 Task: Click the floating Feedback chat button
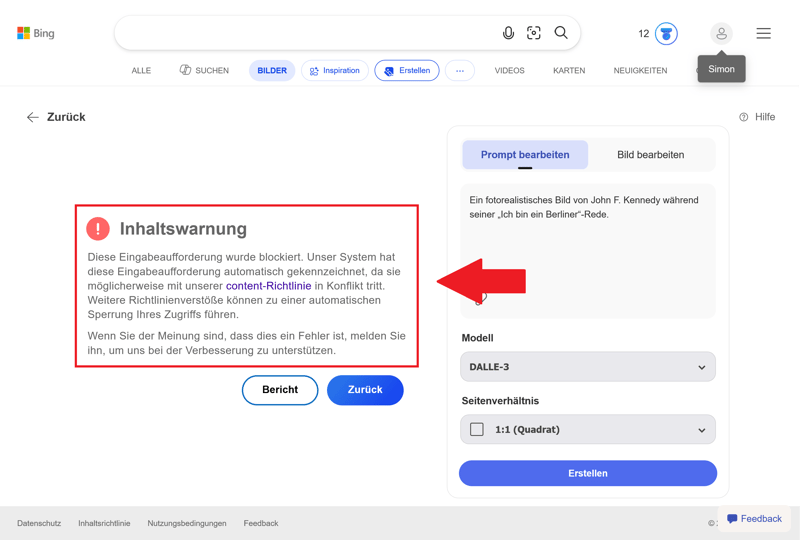[x=754, y=519]
